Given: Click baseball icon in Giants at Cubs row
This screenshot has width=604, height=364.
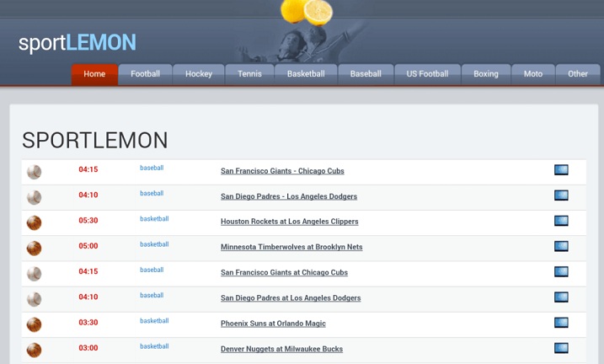Looking at the screenshot, I should [x=34, y=274].
